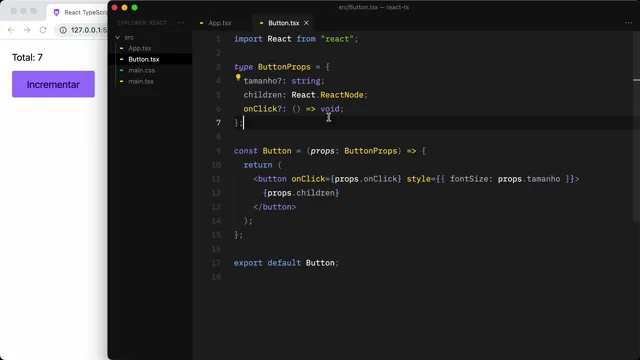Click line number 9 in the gutter
This screenshot has height=360, width=640.
click(x=218, y=151)
